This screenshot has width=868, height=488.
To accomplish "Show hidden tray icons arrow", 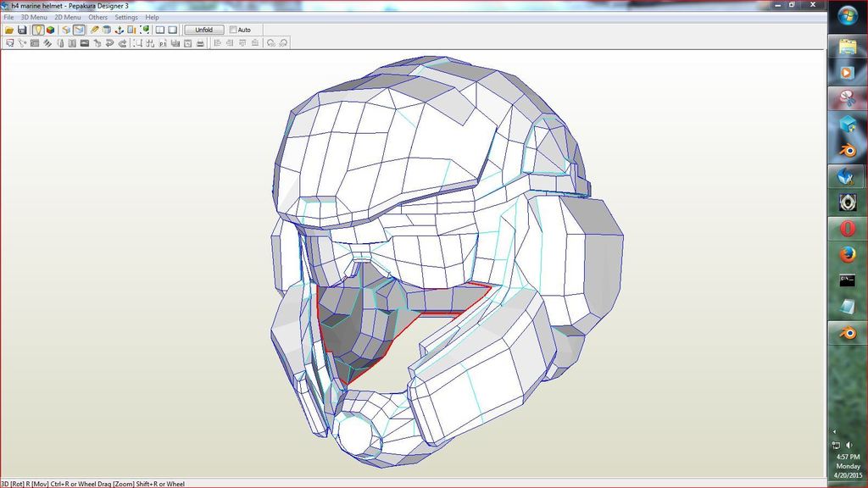I will (x=834, y=431).
